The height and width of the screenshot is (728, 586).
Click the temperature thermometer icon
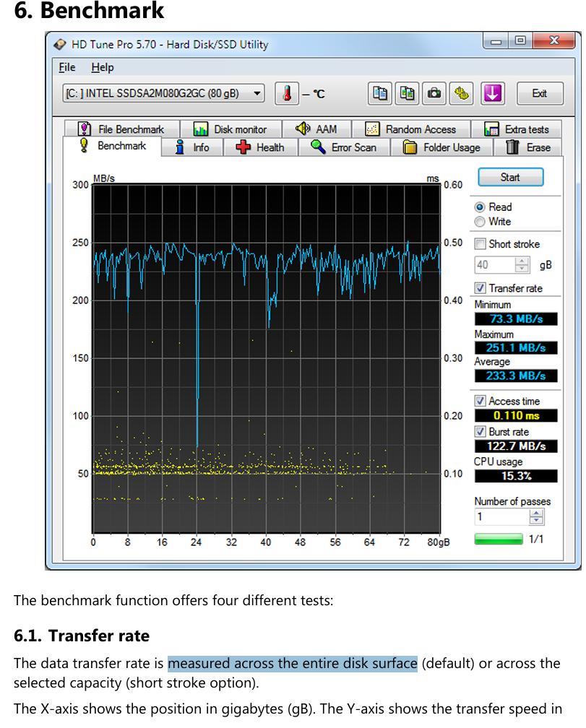pos(287,93)
